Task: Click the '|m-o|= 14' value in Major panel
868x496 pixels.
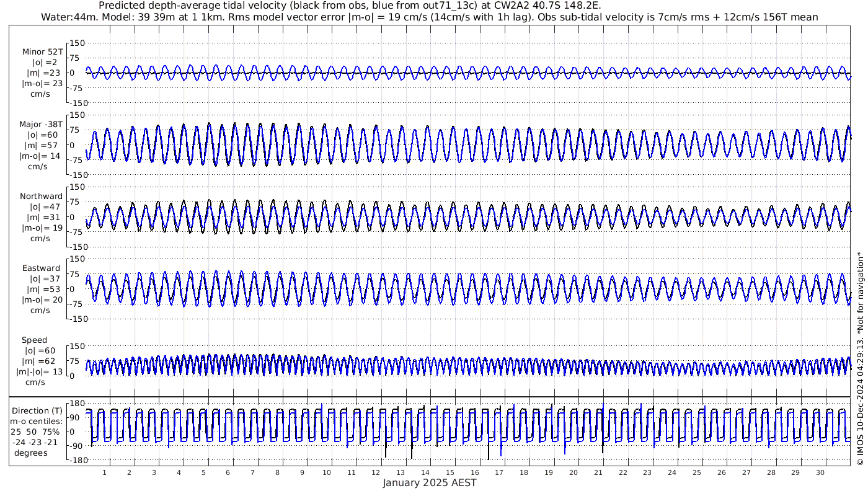Action: click(41, 156)
